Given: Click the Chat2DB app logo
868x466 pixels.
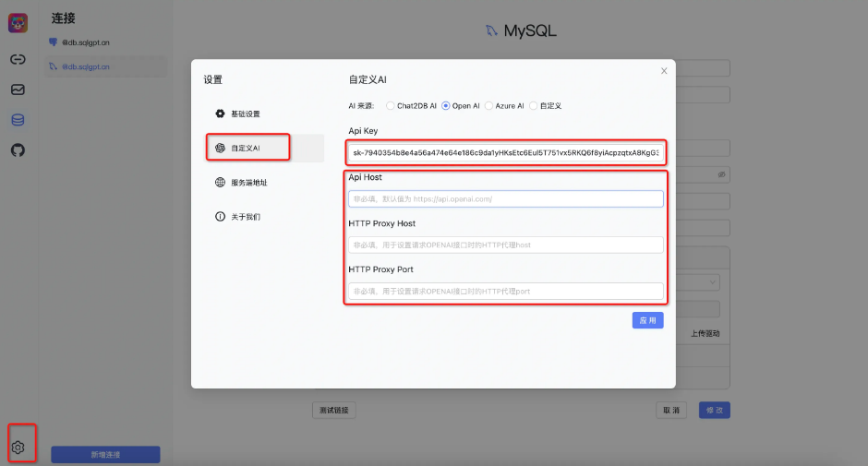Looking at the screenshot, I should [x=18, y=23].
